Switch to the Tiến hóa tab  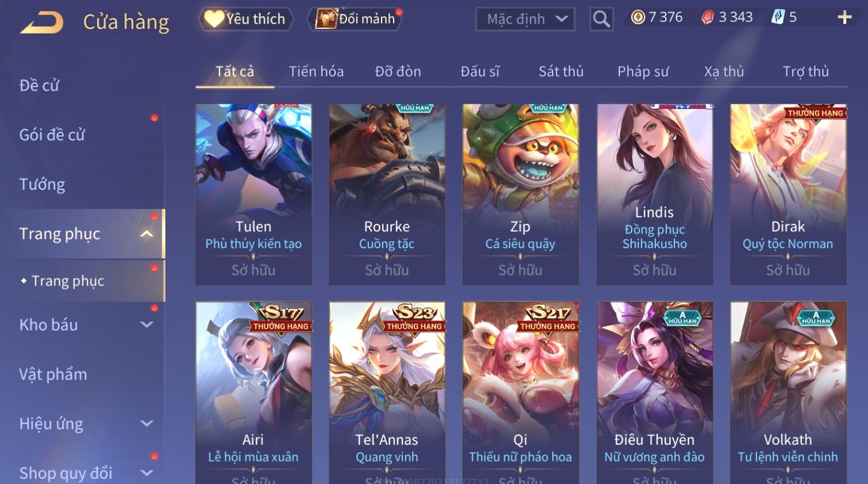pos(316,72)
